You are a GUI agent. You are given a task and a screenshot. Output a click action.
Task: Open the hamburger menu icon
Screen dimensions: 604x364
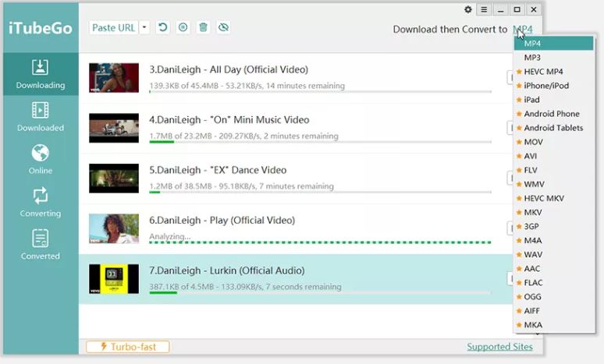coord(484,9)
